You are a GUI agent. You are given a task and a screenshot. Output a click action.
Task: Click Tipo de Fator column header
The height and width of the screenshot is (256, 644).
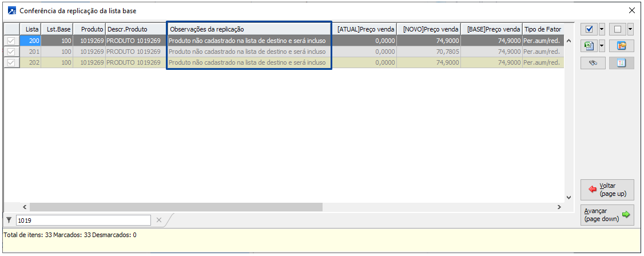point(543,29)
